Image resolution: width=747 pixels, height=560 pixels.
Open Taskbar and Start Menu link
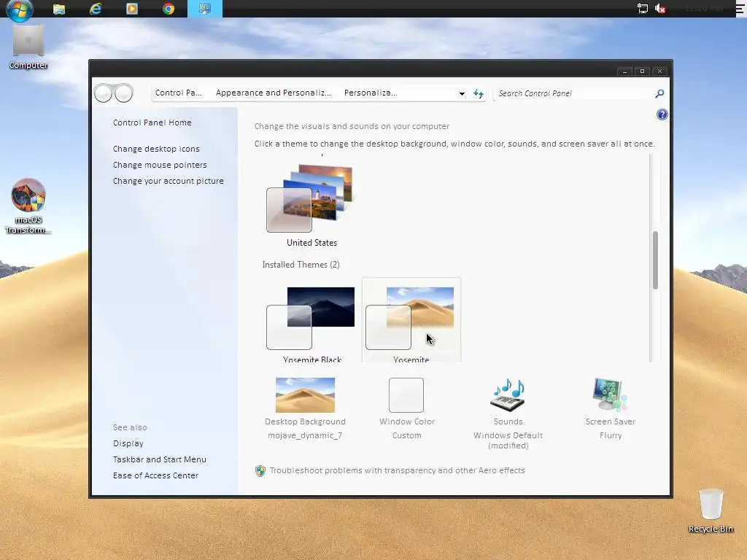click(x=160, y=459)
